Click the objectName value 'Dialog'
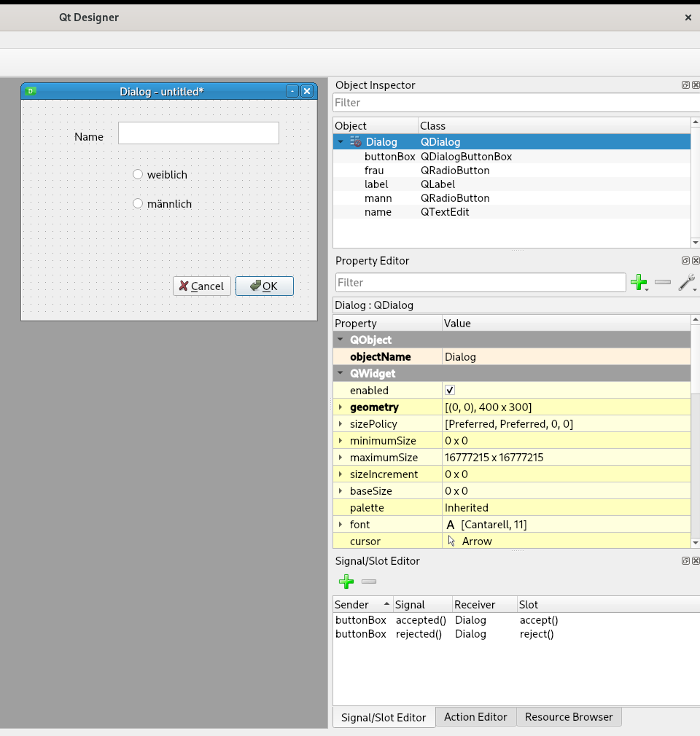 pos(566,357)
